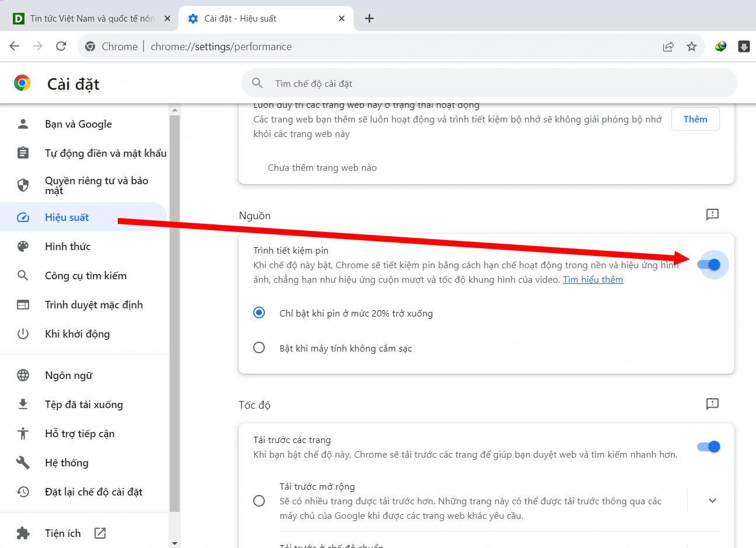Screen dimensions: 756x548
Task: Click the sidebar scrollbar down arrow
Action: coord(174,543)
